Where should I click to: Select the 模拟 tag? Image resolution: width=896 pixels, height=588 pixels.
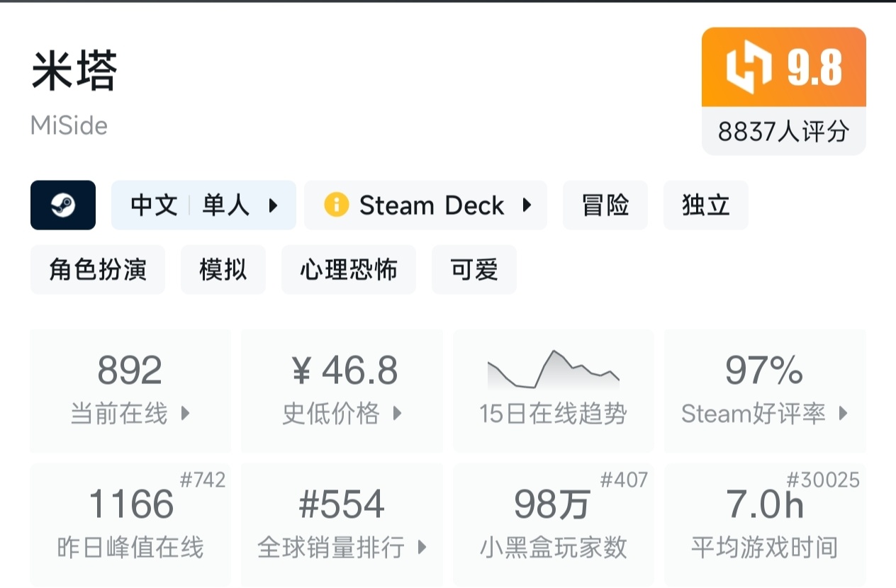coord(223,270)
